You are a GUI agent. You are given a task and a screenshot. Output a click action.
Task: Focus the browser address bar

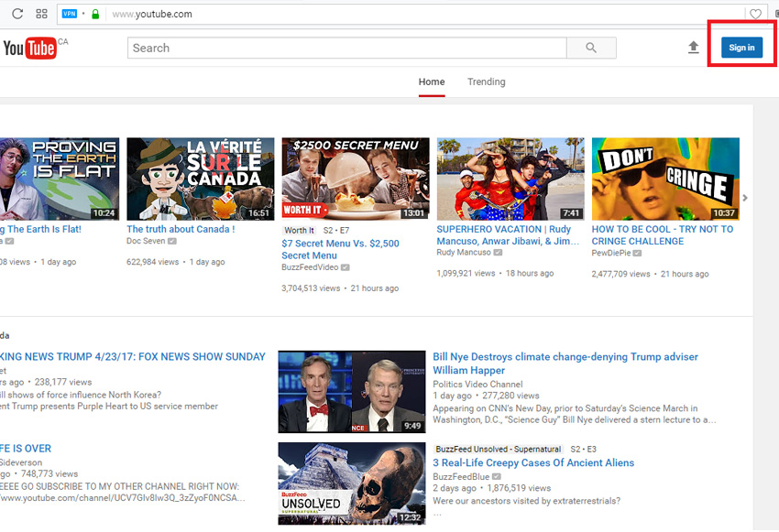pos(401,14)
